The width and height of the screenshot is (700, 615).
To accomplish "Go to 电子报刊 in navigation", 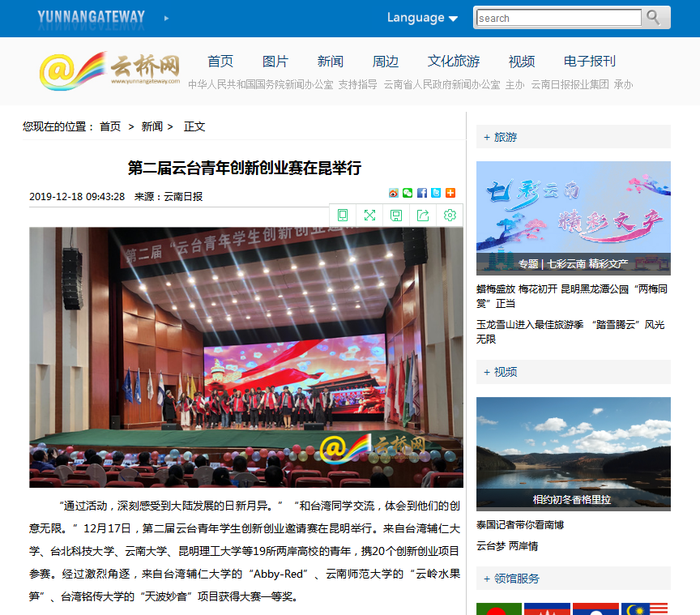I will (590, 62).
